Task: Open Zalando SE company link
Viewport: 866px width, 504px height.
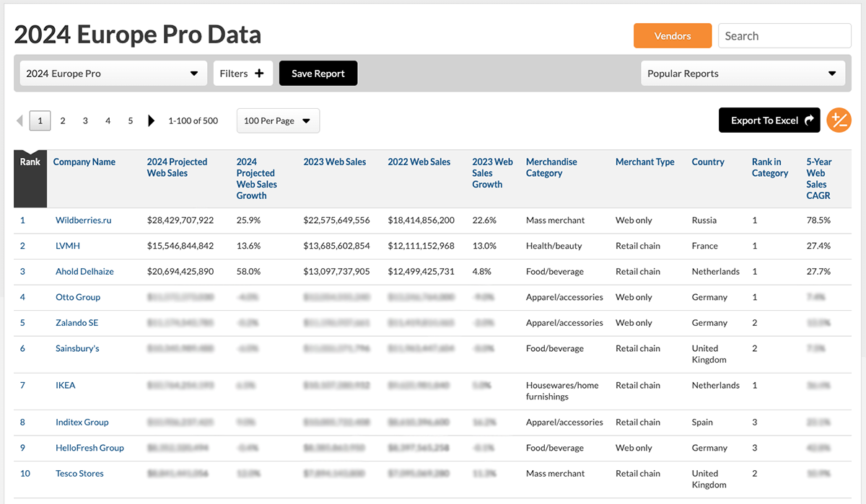Action: coord(77,323)
